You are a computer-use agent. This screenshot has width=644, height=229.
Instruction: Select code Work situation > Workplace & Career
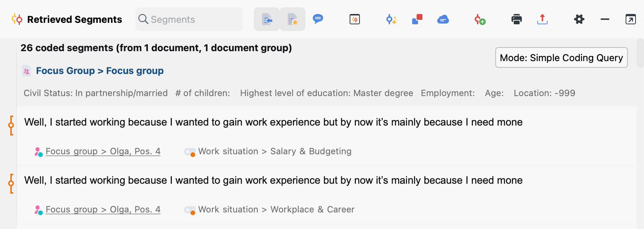pyautogui.click(x=276, y=209)
